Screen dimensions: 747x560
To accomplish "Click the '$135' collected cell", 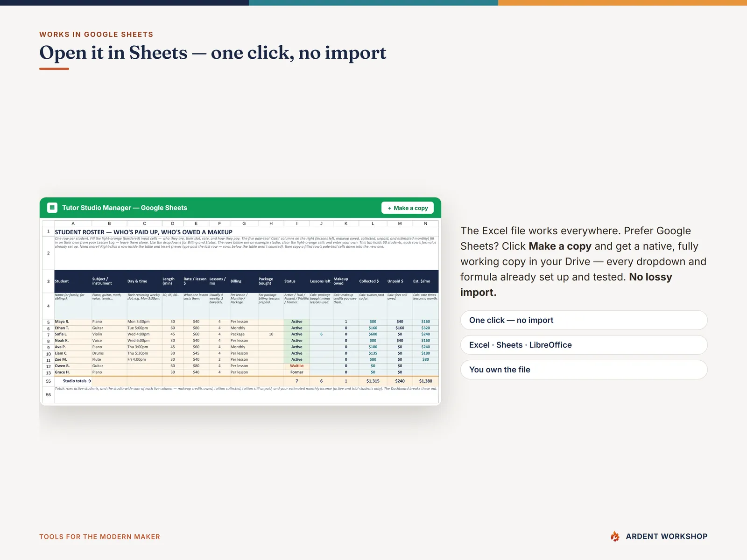I will [x=373, y=353].
